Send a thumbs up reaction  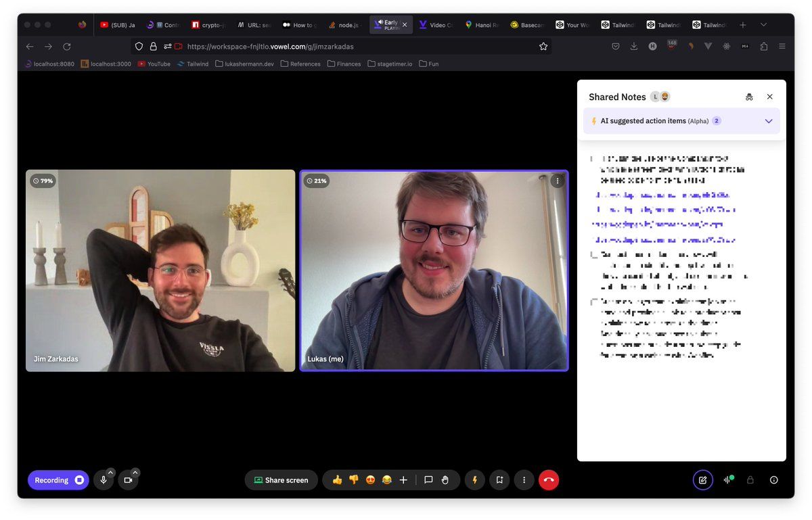(337, 480)
